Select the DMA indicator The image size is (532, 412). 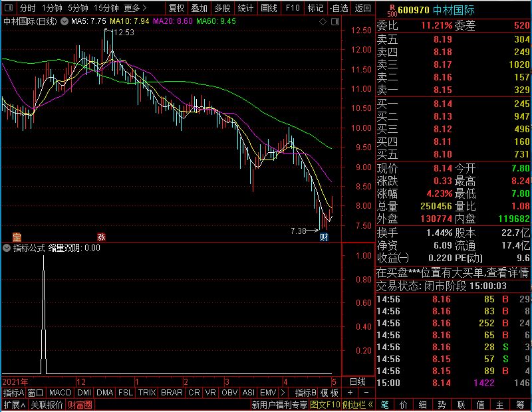[104, 393]
